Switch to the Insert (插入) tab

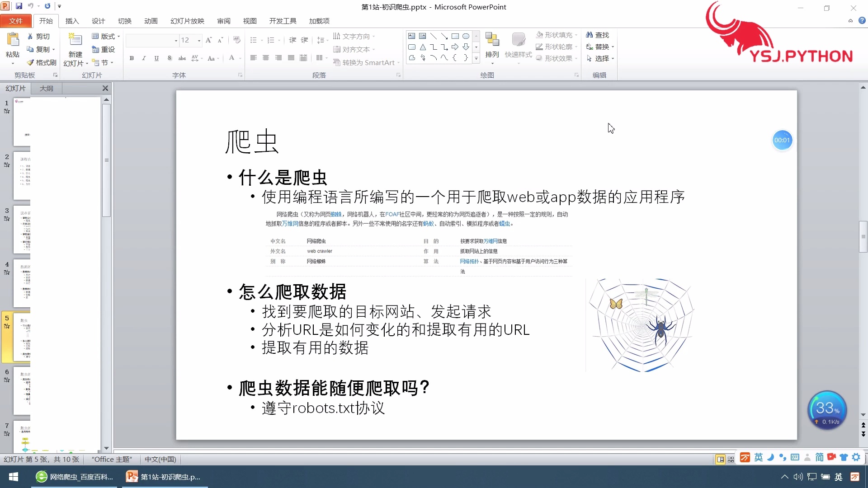(72, 21)
